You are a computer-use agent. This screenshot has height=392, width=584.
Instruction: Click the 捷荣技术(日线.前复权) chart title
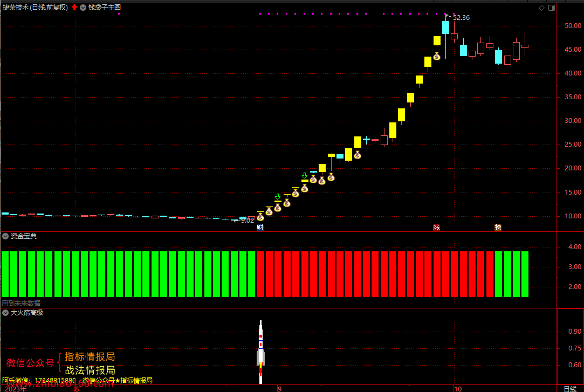pos(36,7)
